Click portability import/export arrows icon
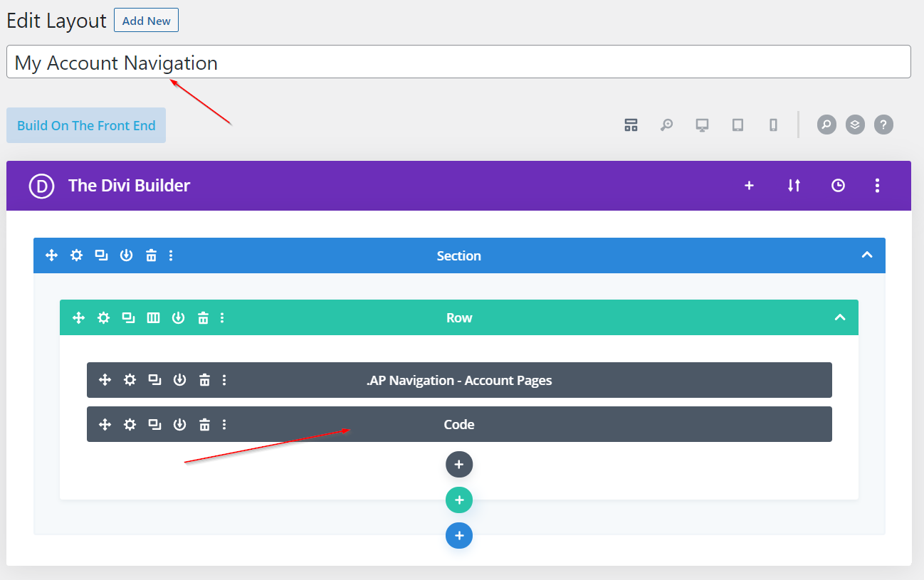 pos(794,186)
